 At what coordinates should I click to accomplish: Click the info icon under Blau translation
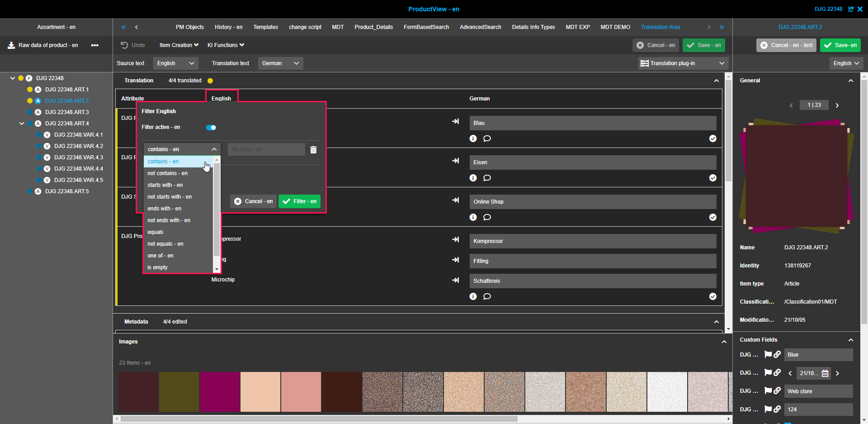(473, 138)
